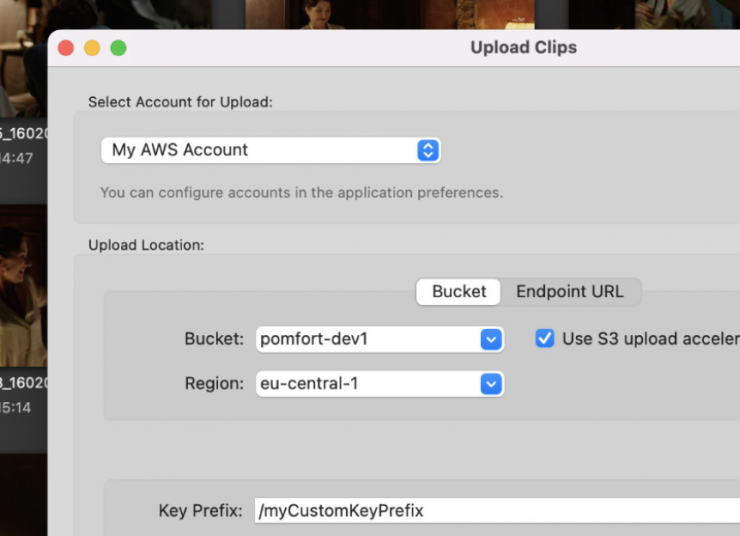Click the top-right clip thumbnail behind dialog
The height and width of the screenshot is (536, 740).
click(660, 14)
